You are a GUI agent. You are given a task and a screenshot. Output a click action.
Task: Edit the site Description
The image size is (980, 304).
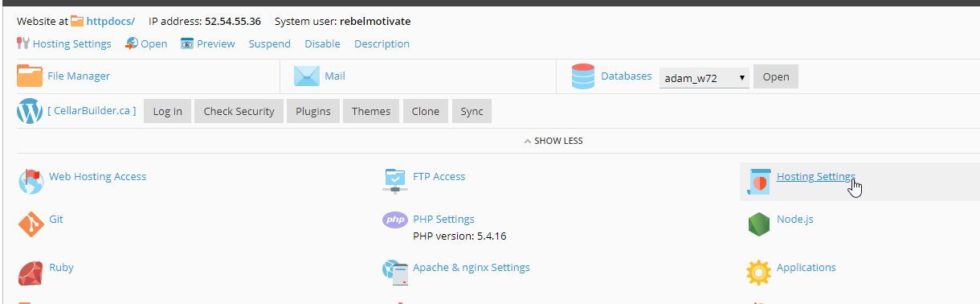382,44
